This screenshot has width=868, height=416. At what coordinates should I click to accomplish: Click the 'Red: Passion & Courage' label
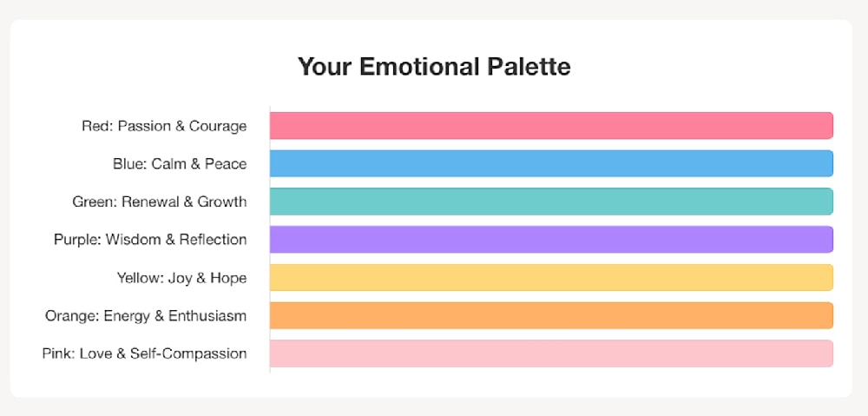(164, 126)
